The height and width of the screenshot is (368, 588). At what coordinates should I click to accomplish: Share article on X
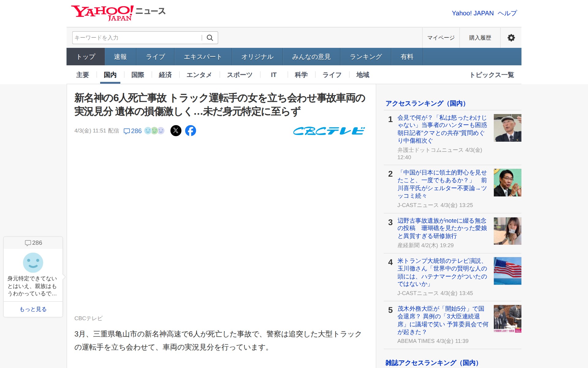click(x=176, y=131)
